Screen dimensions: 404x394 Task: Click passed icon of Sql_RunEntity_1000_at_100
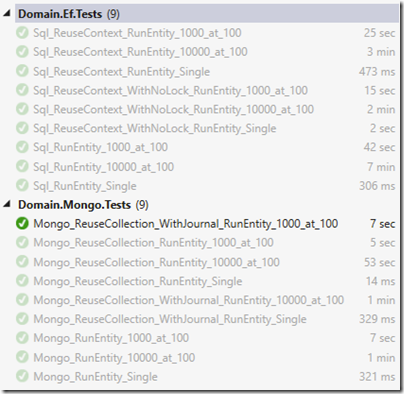pyautogui.click(x=22, y=147)
